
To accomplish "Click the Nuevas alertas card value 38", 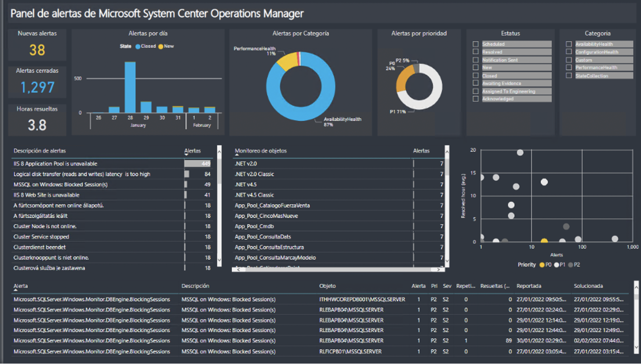I will [x=37, y=50].
